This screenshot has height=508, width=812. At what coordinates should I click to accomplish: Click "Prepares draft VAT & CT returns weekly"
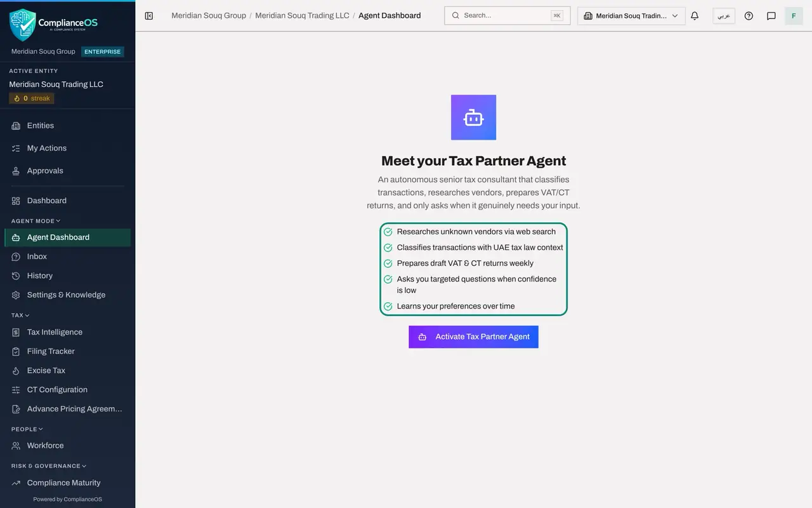(x=465, y=264)
